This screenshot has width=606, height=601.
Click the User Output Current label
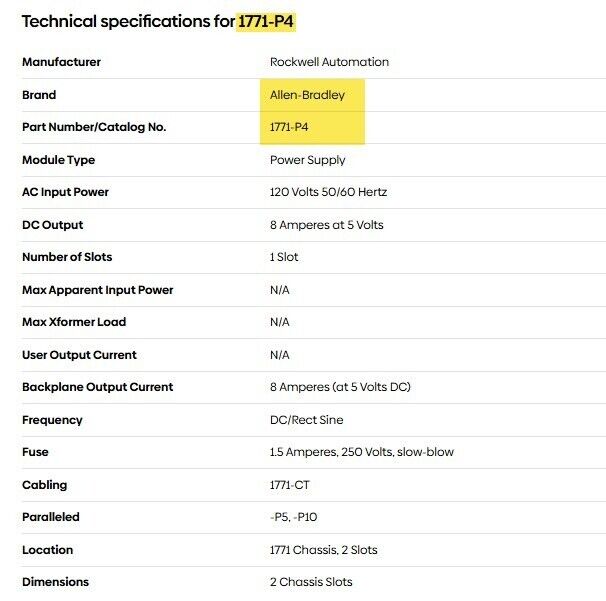pos(79,355)
